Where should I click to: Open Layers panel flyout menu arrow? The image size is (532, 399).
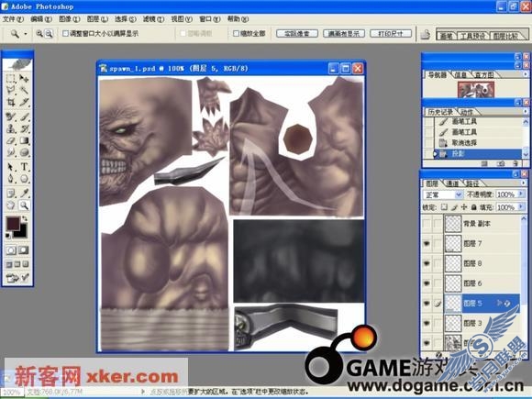tap(525, 183)
